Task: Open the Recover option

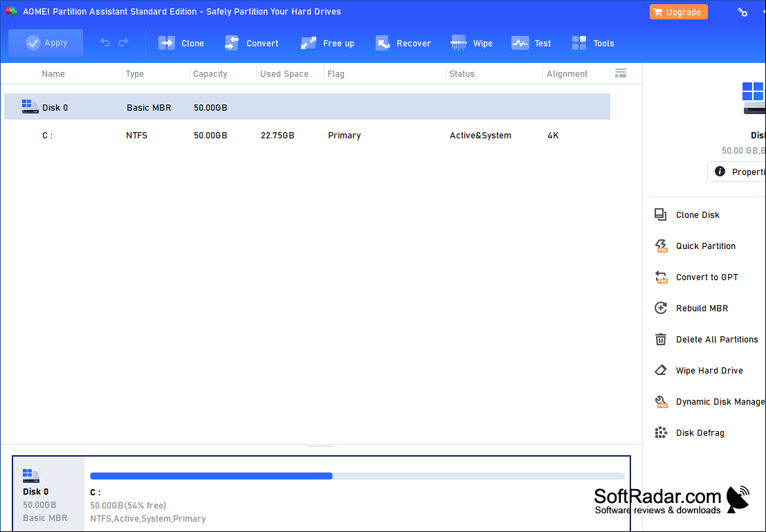Action: (x=403, y=43)
